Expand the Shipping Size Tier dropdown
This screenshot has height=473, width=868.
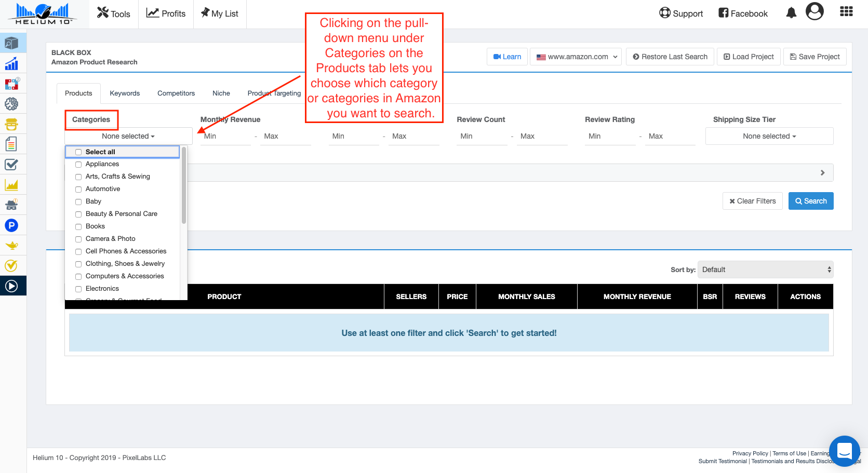click(769, 136)
